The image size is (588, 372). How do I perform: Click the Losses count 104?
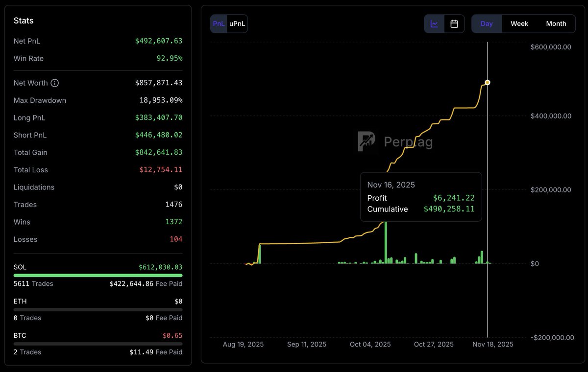(176, 239)
